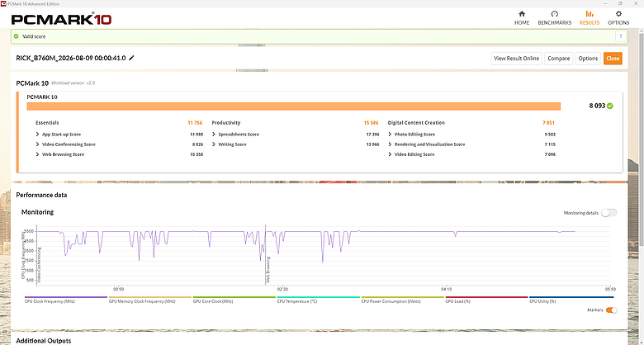Screen dimensions: 644x345
Task: Open the Options gear icon
Action: click(618, 13)
